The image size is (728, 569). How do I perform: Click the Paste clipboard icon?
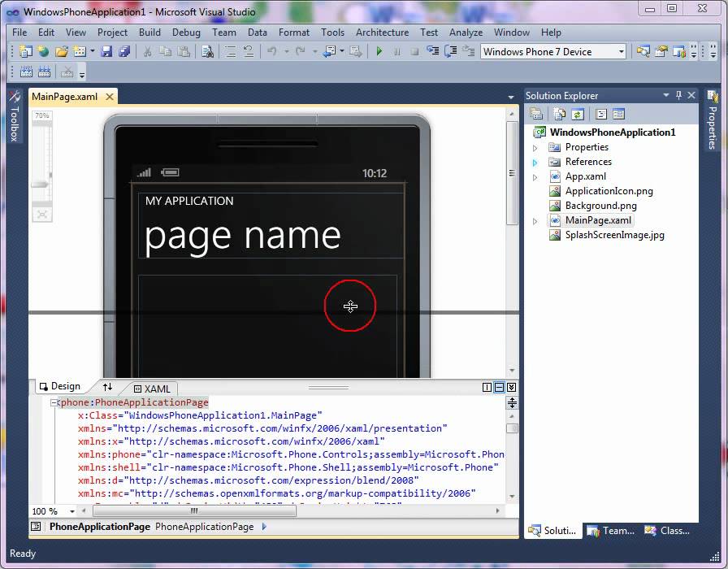[184, 51]
